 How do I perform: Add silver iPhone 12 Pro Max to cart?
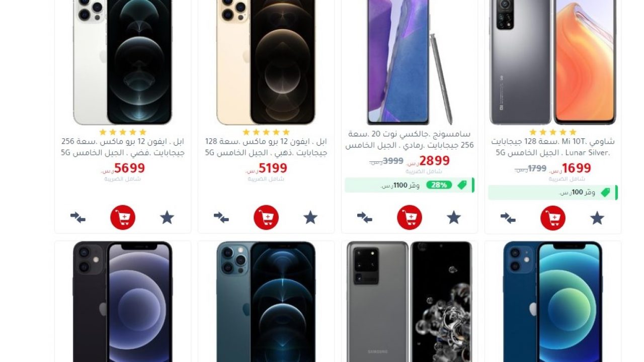123,218
